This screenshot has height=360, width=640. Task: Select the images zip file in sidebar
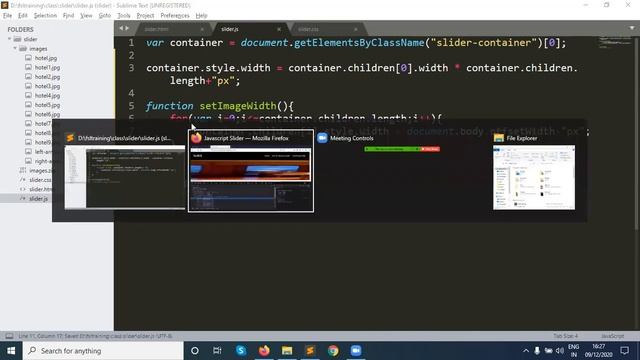(x=40, y=171)
